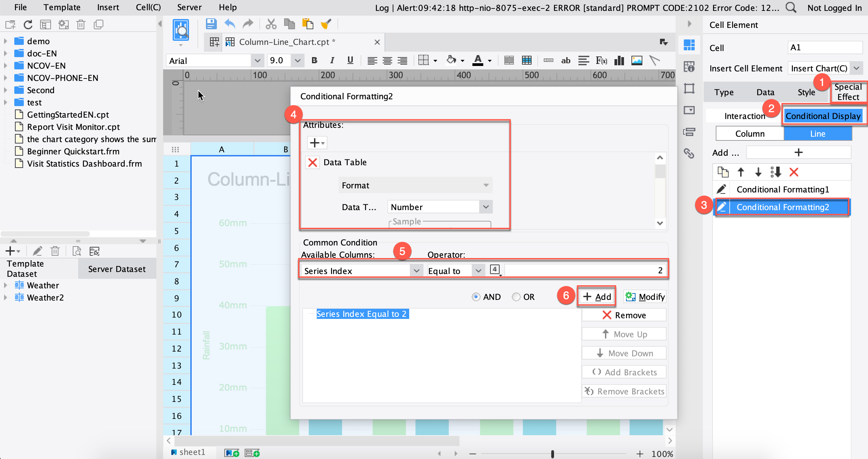Expand the Weather dataset tree
Viewport: 868px width, 459px height.
(5, 285)
